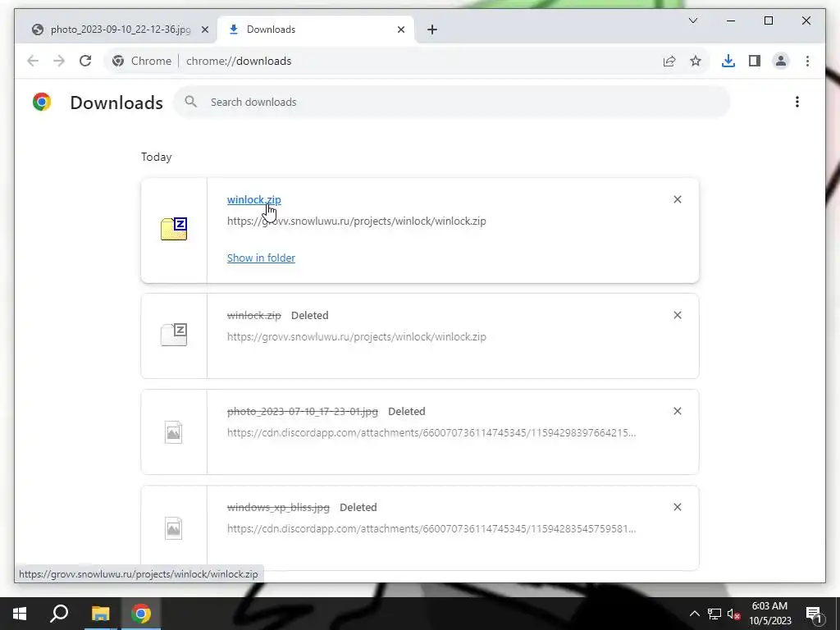Remove the windows_xp_bliss.jpg entry from the list
The height and width of the screenshot is (630, 840).
tap(677, 507)
